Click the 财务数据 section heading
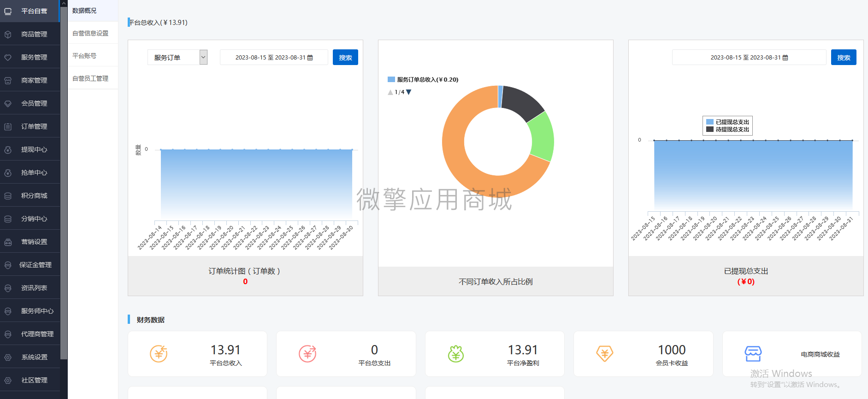868x399 pixels. coord(150,320)
